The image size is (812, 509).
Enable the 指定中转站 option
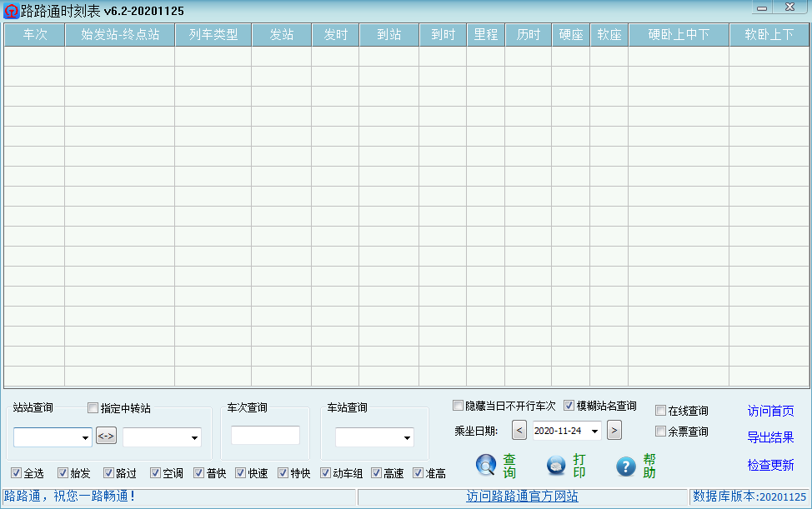[93, 407]
